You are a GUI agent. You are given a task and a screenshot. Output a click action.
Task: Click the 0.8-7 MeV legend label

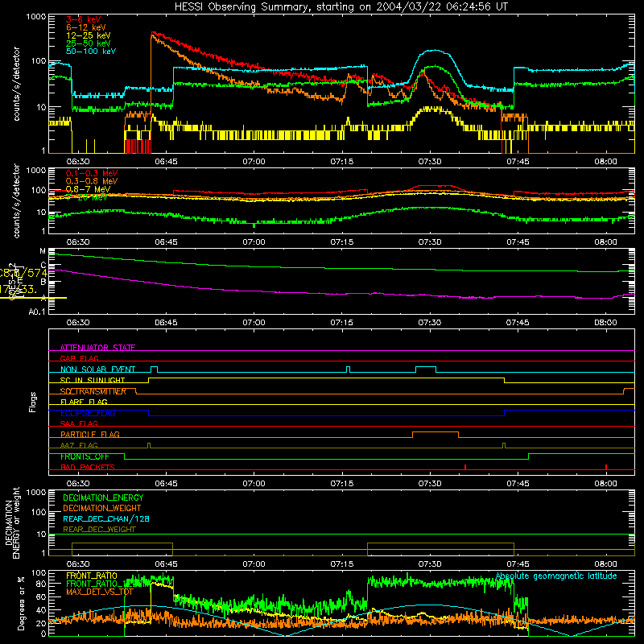click(88, 189)
